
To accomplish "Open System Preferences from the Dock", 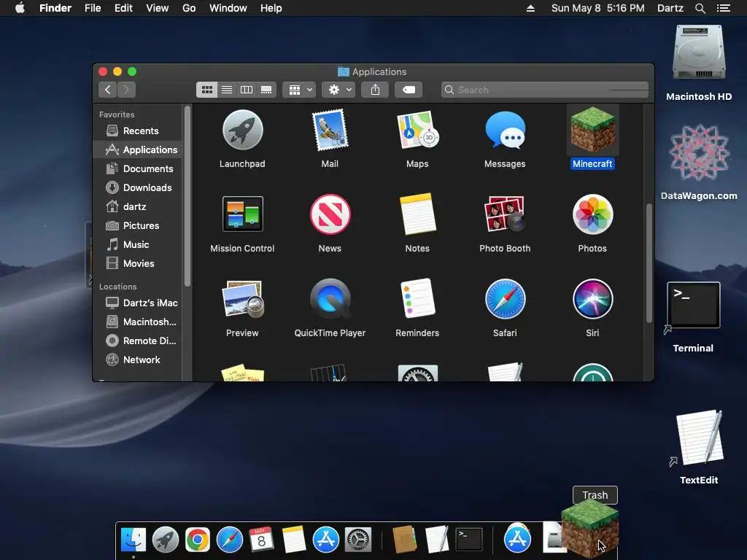I will point(357,540).
